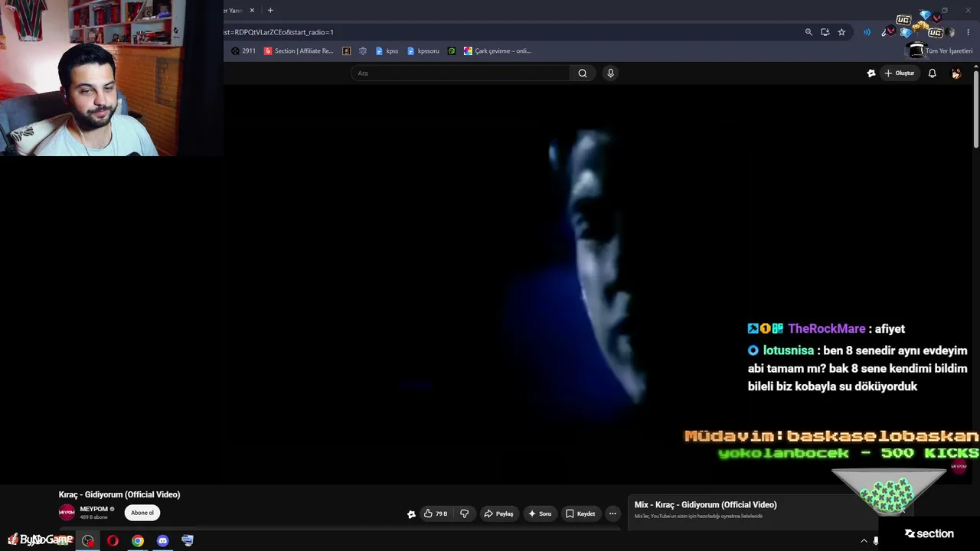980x551 pixels.
Task: Open the Section | Affiliate bookmark
Action: (x=299, y=51)
